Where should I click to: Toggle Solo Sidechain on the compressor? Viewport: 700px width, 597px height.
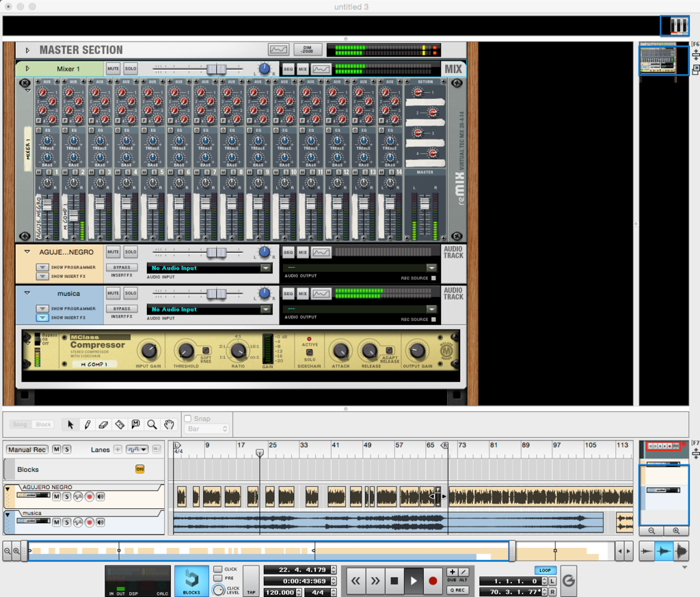tap(310, 352)
